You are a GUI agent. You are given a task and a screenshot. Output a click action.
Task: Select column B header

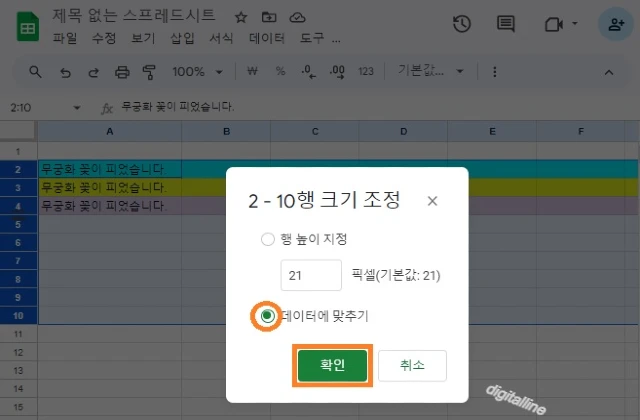(226, 131)
